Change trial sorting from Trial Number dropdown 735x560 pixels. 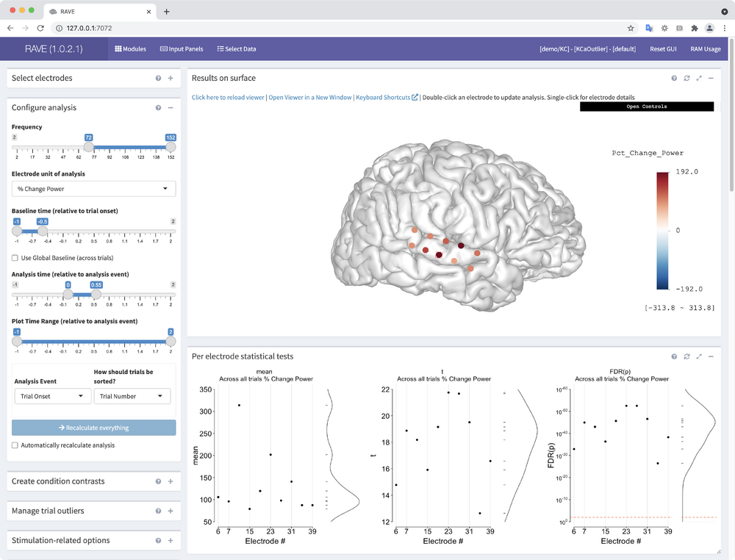(x=132, y=396)
